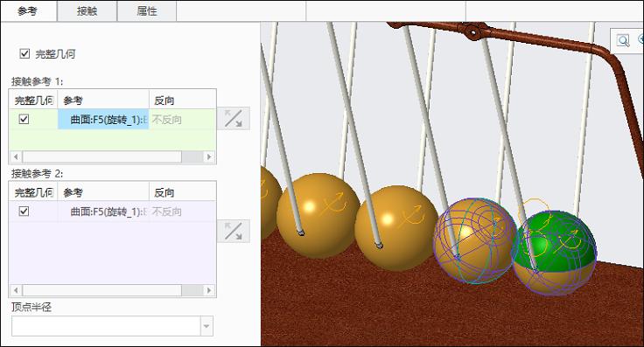The height and width of the screenshot is (347, 644).
Task: Click scroll right arrow in reference 1 list
Action: (x=208, y=156)
